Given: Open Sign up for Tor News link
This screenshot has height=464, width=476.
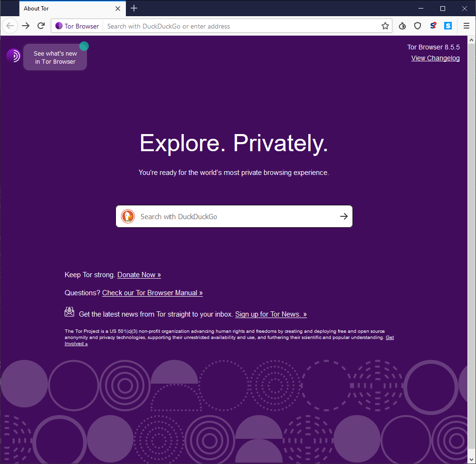Looking at the screenshot, I should pos(271,314).
